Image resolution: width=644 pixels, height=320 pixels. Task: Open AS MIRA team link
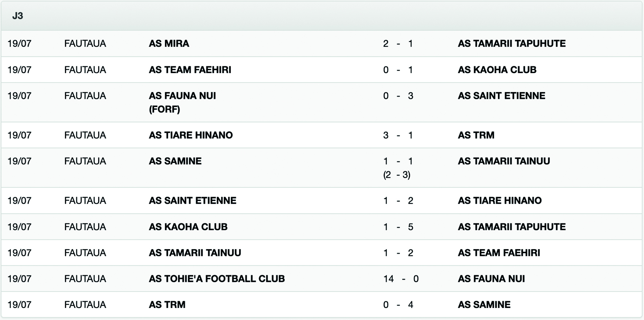(169, 44)
